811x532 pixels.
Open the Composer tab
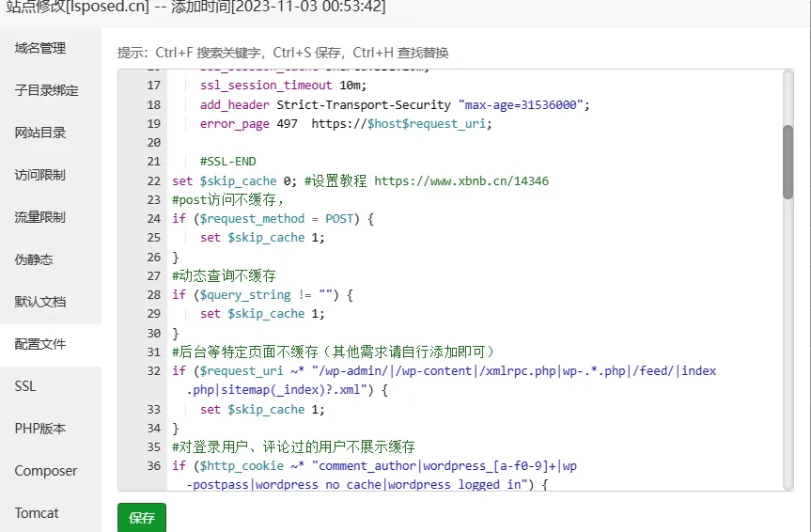pyautogui.click(x=51, y=471)
